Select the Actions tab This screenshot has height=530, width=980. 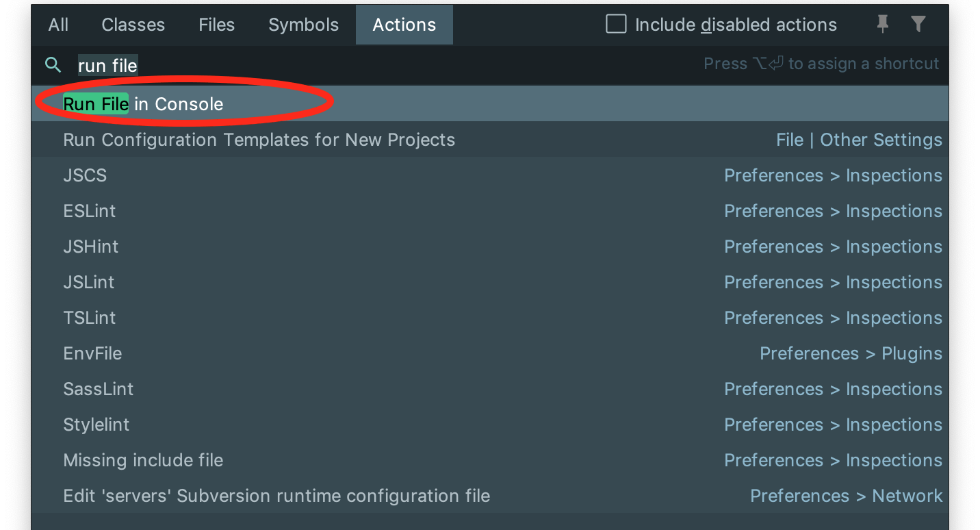pos(404,25)
